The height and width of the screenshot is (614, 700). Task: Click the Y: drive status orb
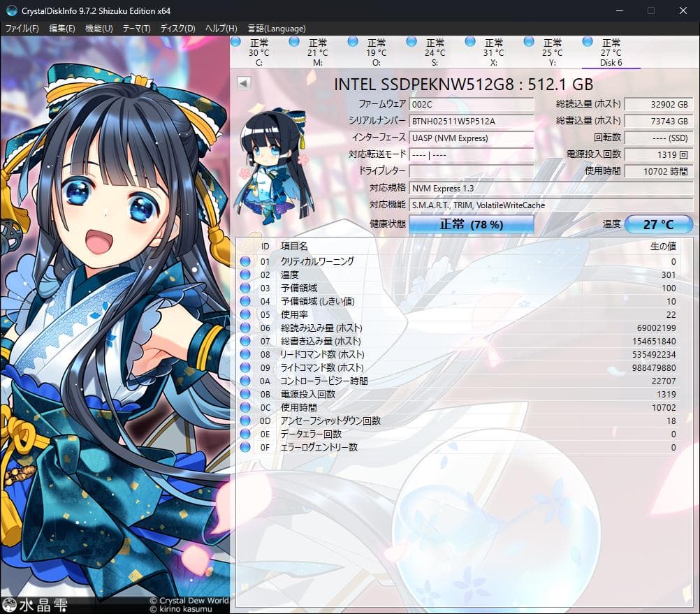coord(529,42)
